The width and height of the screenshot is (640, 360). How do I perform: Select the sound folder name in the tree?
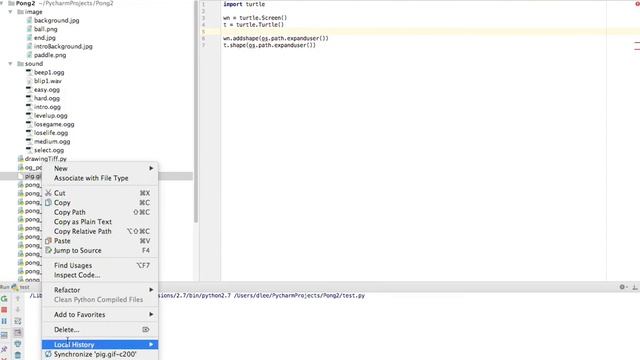pos(34,64)
